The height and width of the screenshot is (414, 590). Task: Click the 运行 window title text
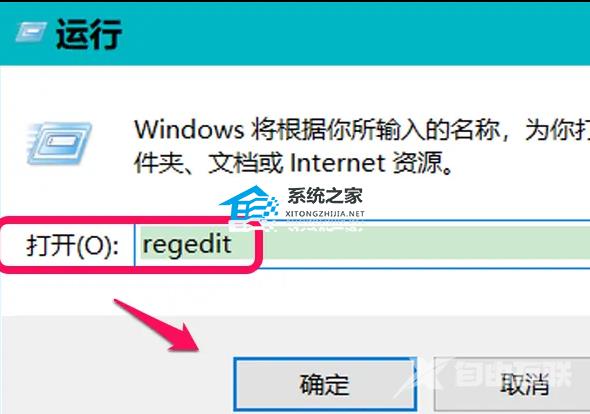88,34
